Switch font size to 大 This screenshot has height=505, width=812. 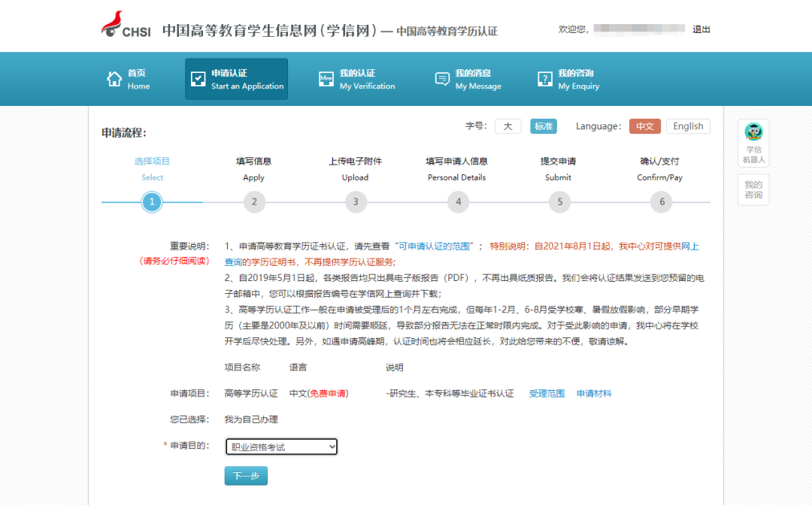[x=507, y=125]
